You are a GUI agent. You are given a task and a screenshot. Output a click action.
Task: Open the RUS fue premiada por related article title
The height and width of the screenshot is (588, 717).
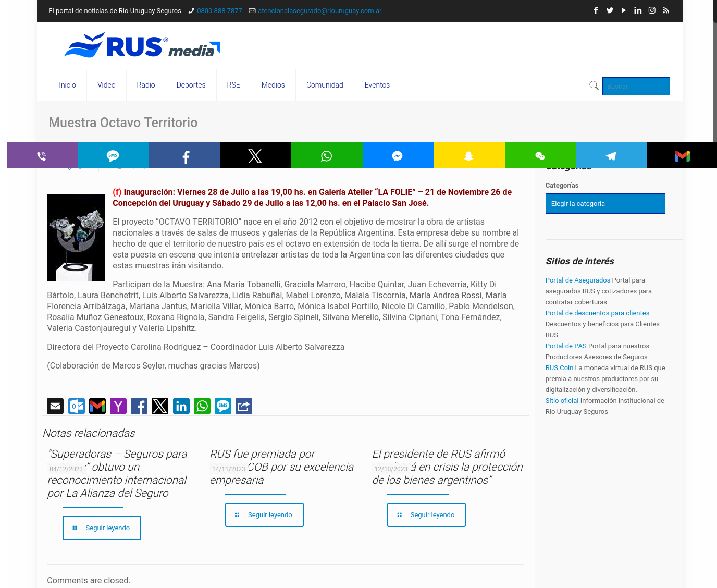point(281,467)
